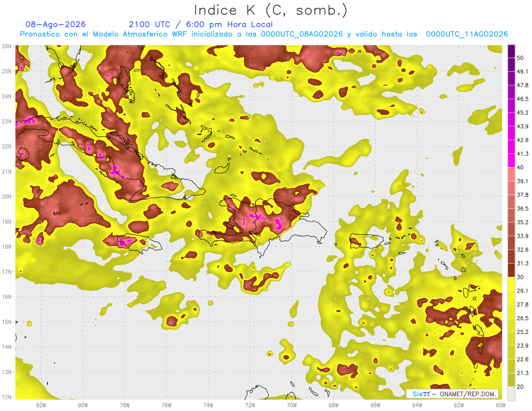The height and width of the screenshot is (411, 532).
Task: Click the "31.3" color bar label
Action: [523, 263]
